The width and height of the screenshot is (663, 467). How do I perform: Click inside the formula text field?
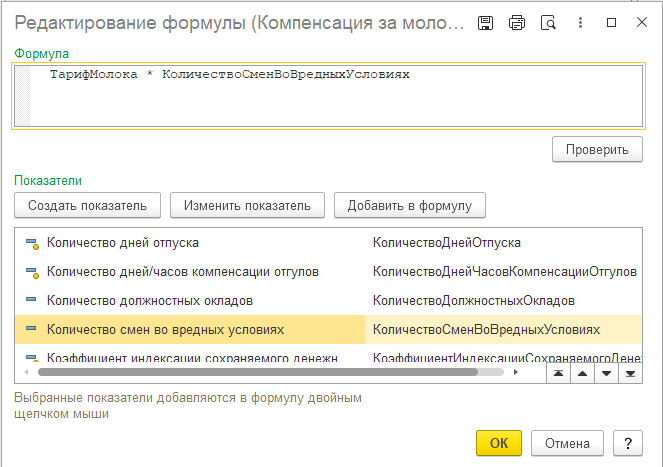328,96
